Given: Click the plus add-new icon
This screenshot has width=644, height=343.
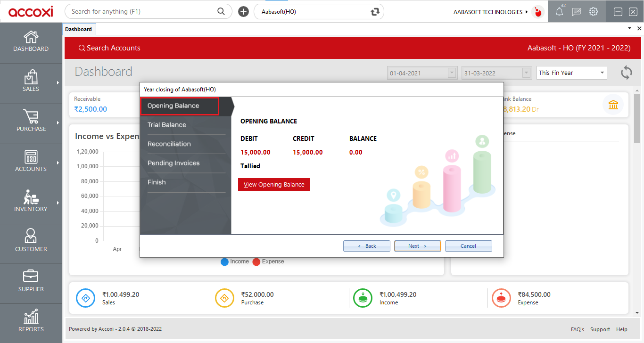Looking at the screenshot, I should click(243, 12).
